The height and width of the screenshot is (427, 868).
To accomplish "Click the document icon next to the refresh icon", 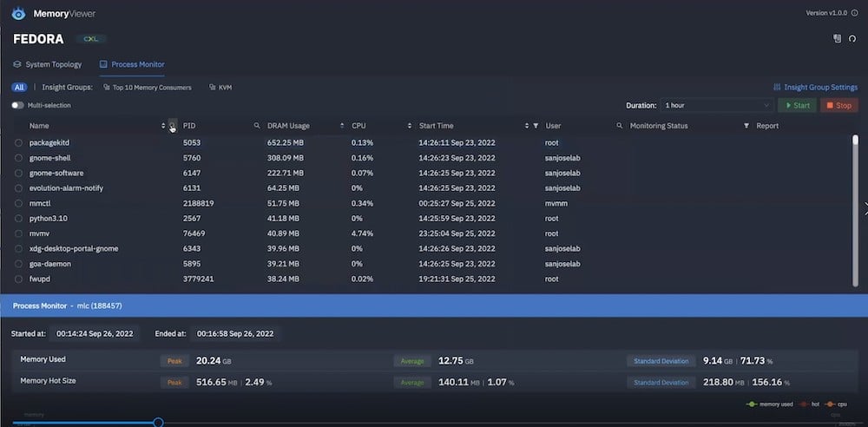I will tap(838, 39).
